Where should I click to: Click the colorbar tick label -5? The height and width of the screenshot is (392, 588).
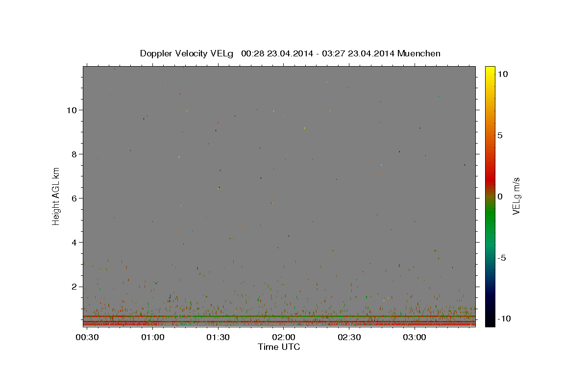point(502,258)
